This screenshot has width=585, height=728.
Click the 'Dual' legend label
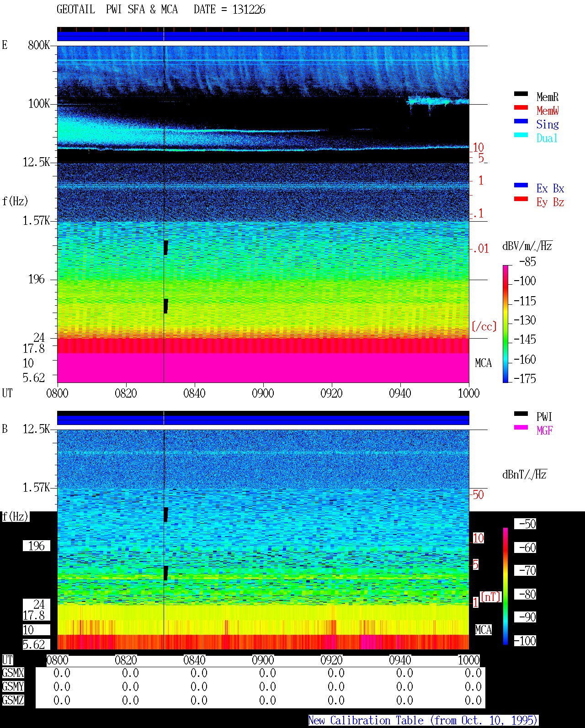coord(548,138)
